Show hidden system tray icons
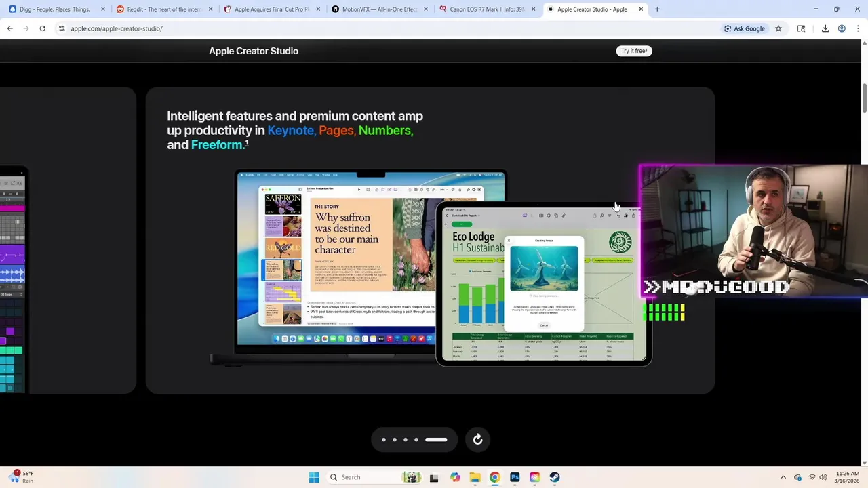This screenshot has width=868, height=488. (783, 477)
